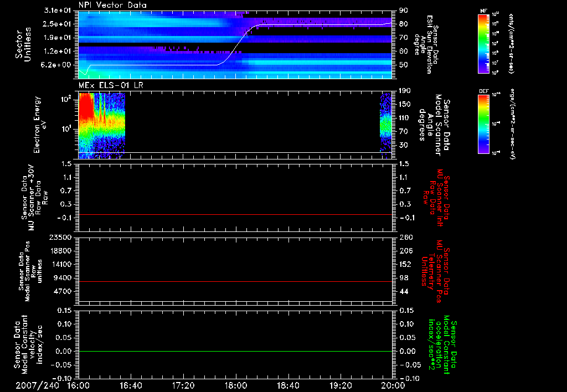Image resolution: width=567 pixels, height=392 pixels.
Task: Click the '90' sun elevation tick
Action: pos(404,11)
